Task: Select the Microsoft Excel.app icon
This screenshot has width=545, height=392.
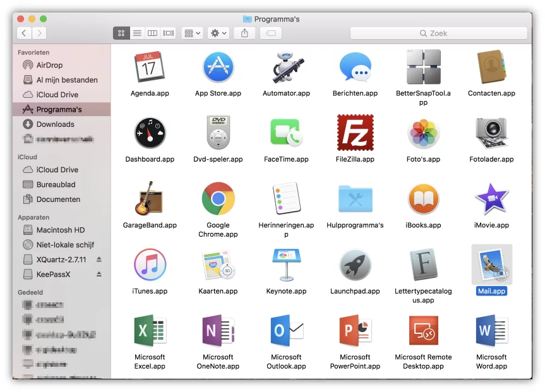Action: pos(150,331)
